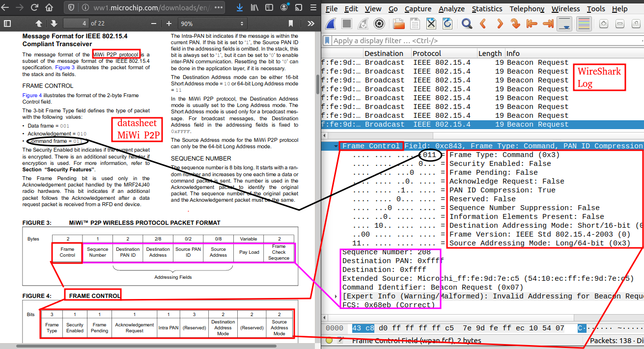Click the Figure 3 link in the PDF
This screenshot has width=644, height=349.
65,68
